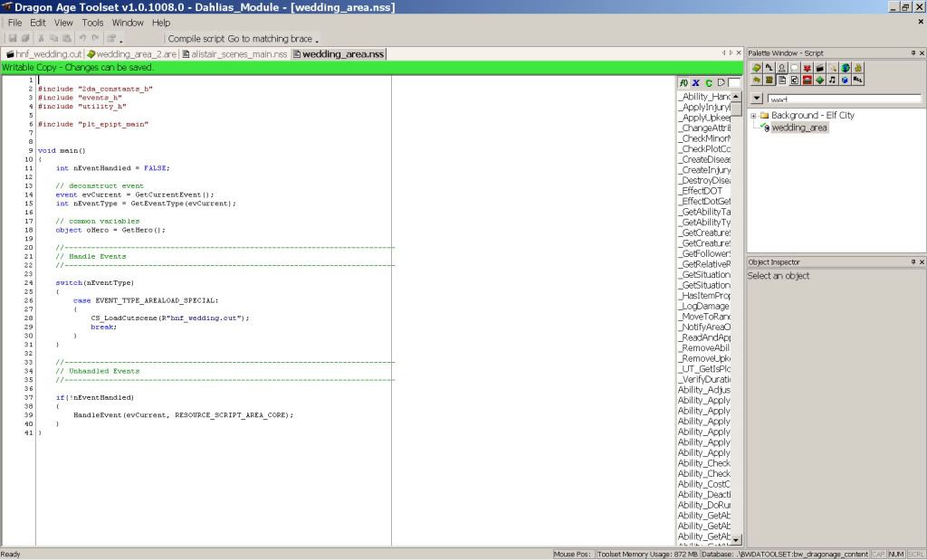Expand the Background - Elf City folder
Viewport: 927px width, 560px height.
[x=753, y=116]
